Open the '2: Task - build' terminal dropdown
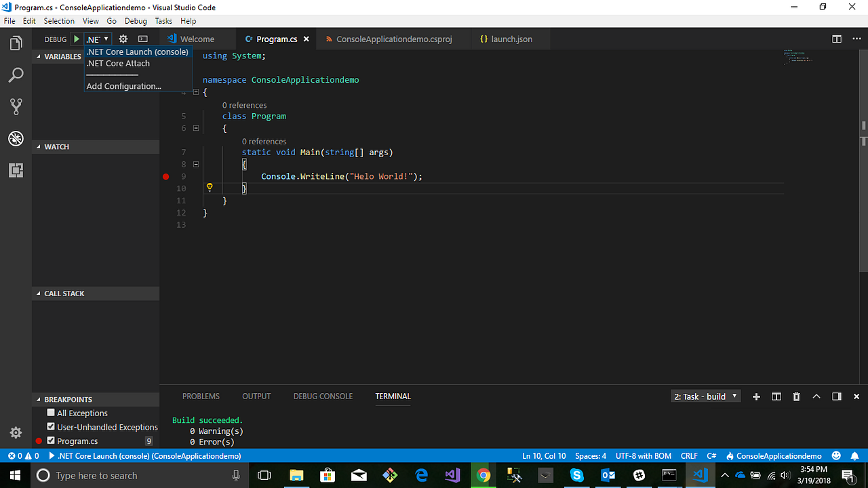This screenshot has width=868, height=488. click(705, 396)
